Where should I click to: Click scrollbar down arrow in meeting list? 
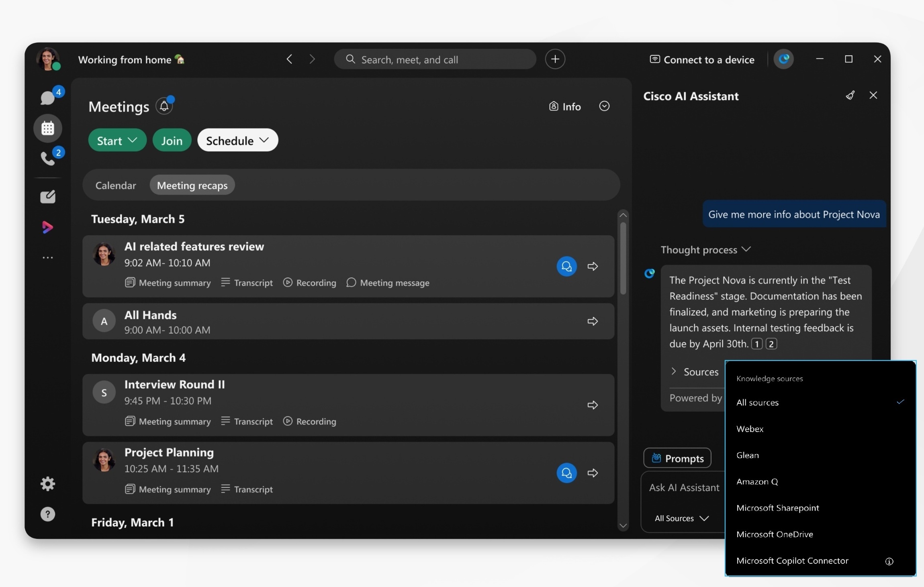623,525
